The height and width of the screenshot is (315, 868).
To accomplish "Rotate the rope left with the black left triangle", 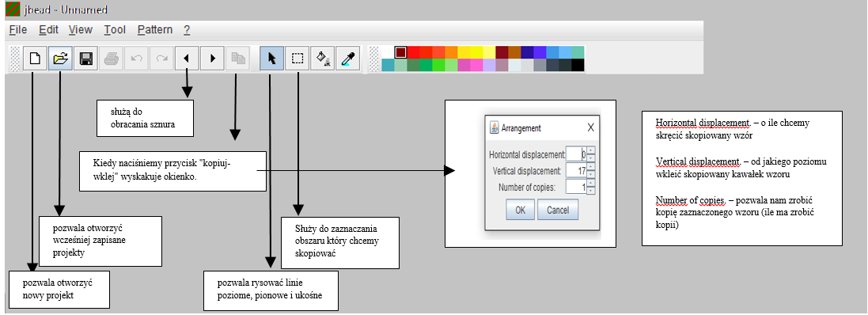I will pos(187,58).
